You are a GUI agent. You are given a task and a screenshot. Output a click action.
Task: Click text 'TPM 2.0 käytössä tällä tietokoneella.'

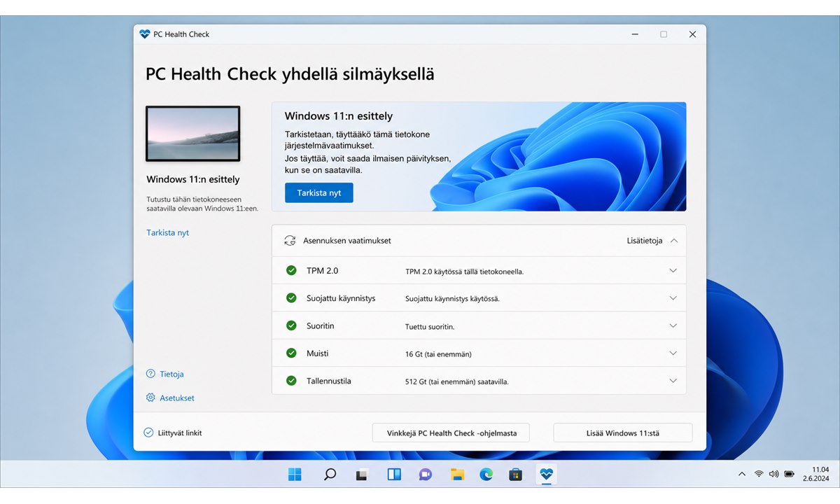pos(465,272)
